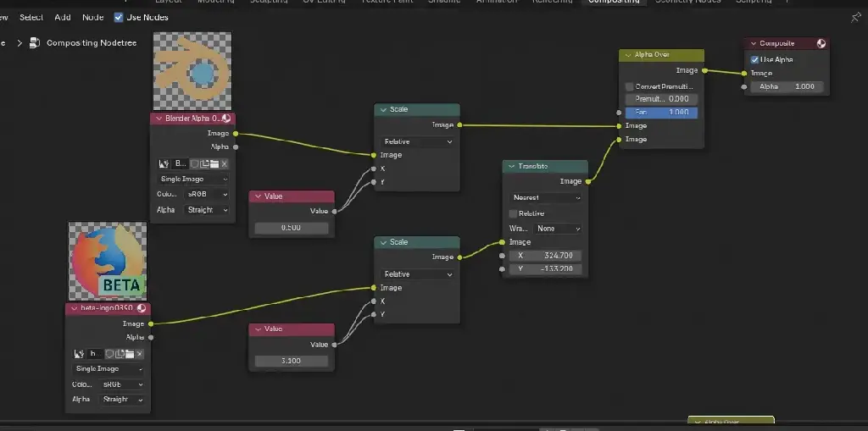Open Single Image dropdown in beta-logo node
This screenshot has height=431, width=868.
[x=108, y=369]
